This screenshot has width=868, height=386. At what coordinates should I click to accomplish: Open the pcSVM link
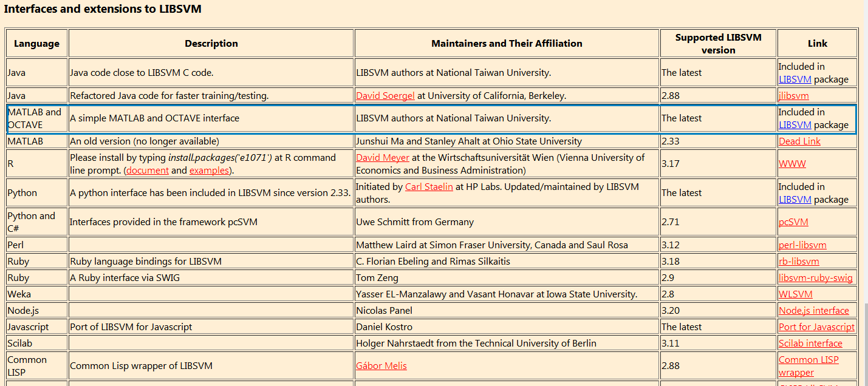click(x=793, y=222)
